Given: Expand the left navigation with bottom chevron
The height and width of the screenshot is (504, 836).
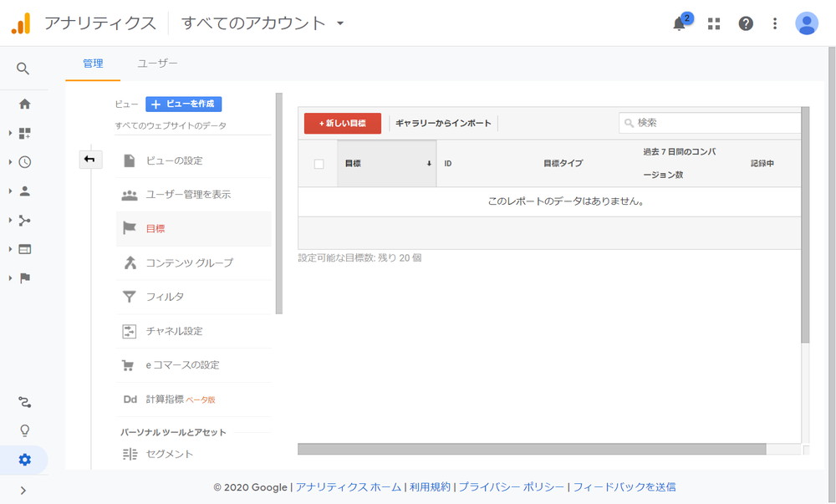Looking at the screenshot, I should (x=23, y=490).
